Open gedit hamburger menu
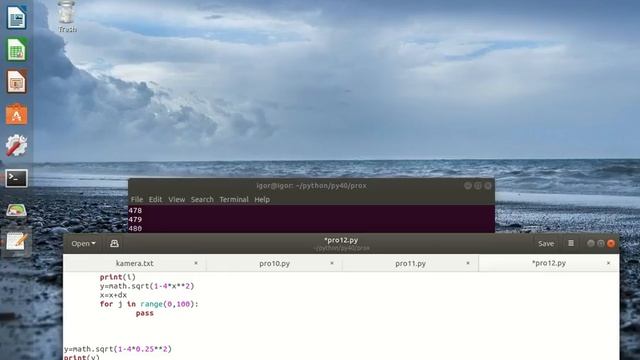The image size is (640, 360). (x=571, y=243)
